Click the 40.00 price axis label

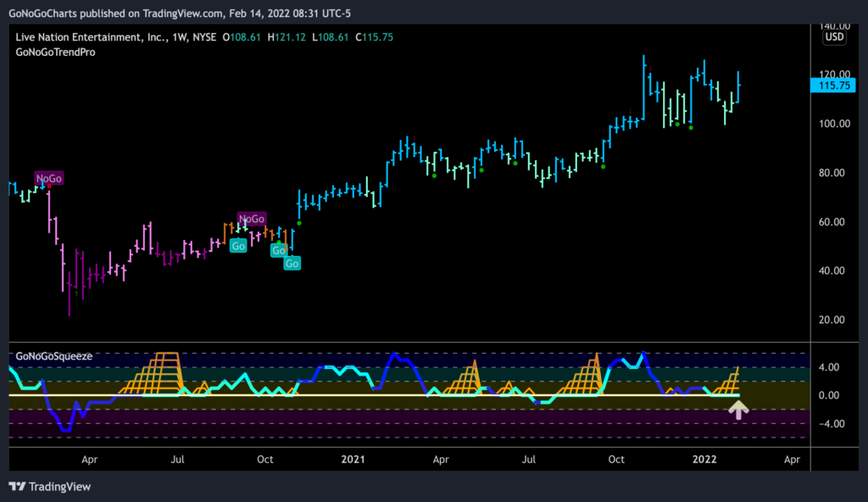pos(832,271)
